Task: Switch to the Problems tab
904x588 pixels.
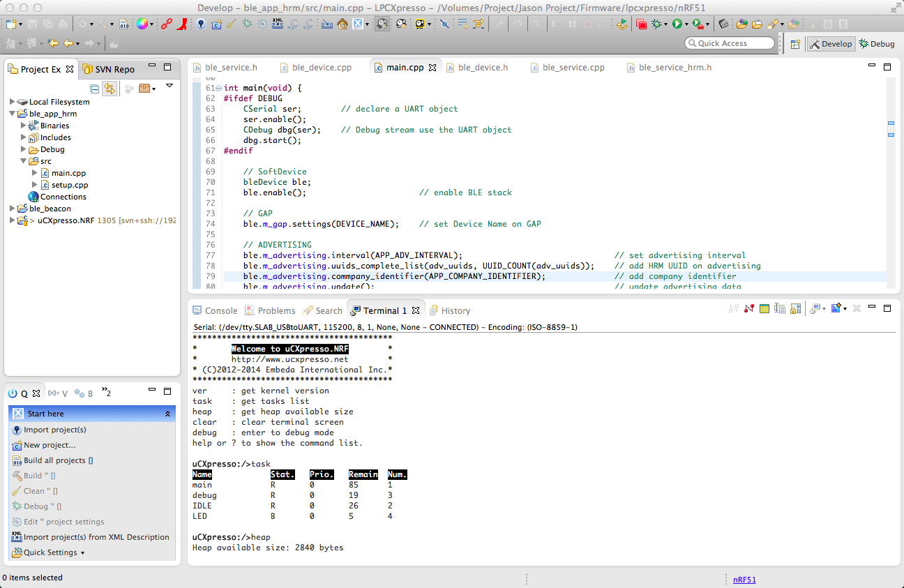Action: click(x=269, y=310)
